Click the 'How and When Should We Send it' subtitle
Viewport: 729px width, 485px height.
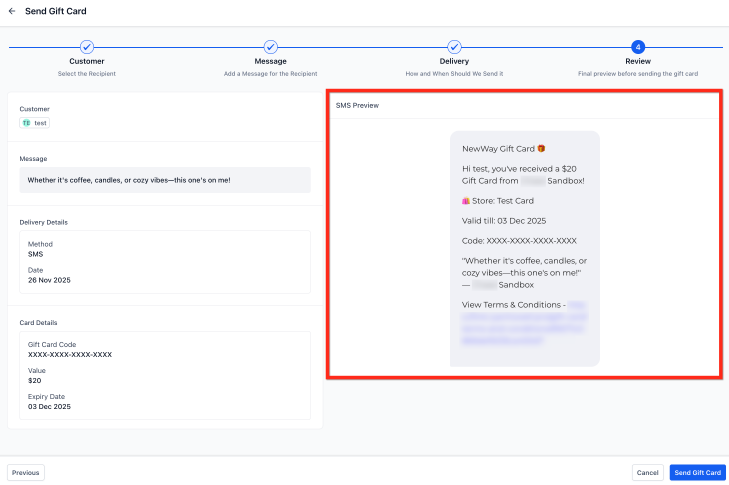click(x=454, y=74)
